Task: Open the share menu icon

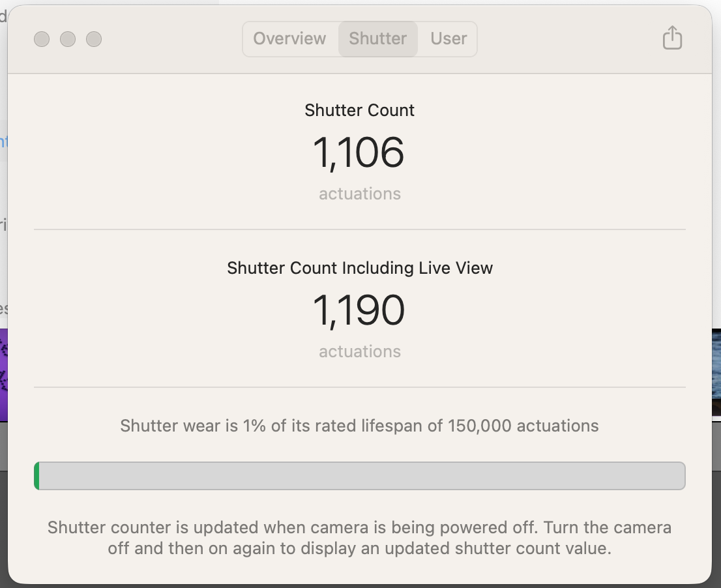Action: [672, 38]
